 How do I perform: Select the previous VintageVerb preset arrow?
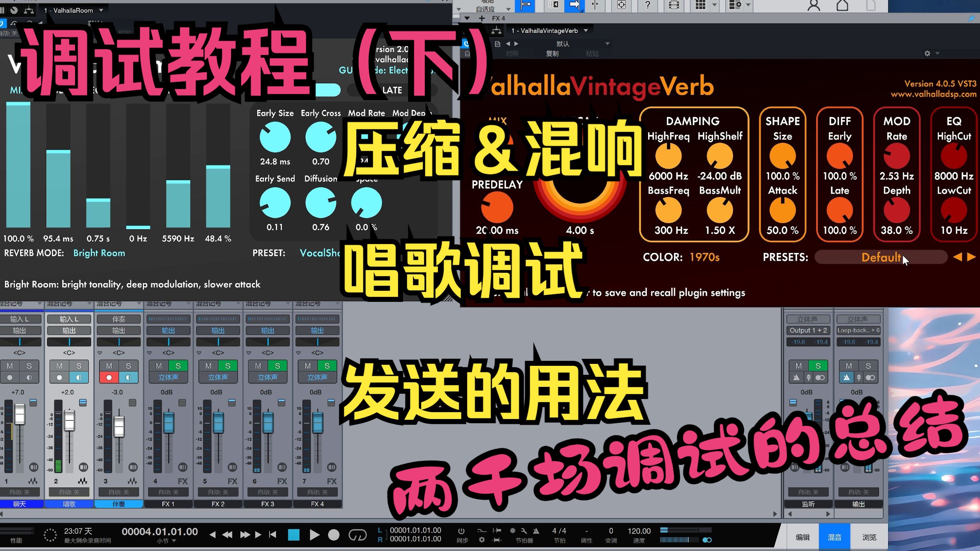pyautogui.click(x=957, y=257)
